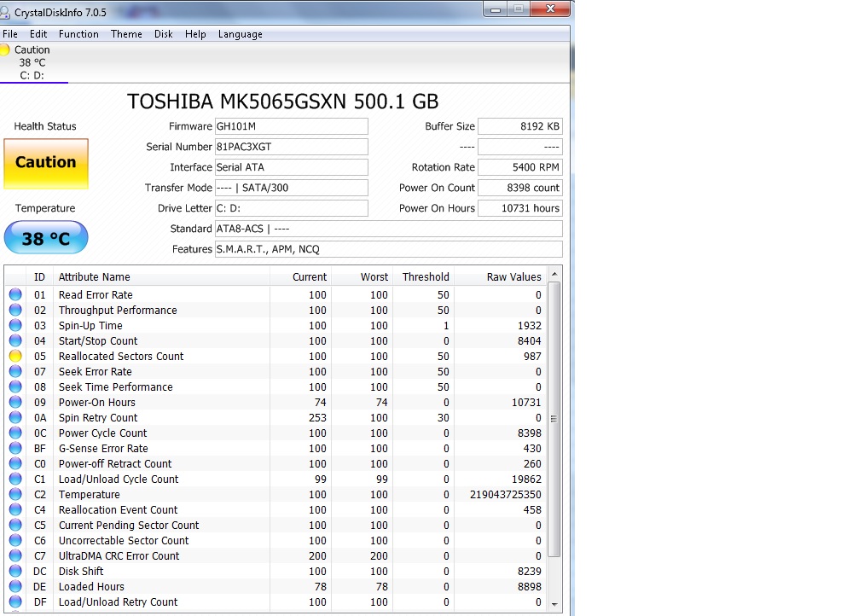The height and width of the screenshot is (616, 841).
Task: Click the Attribute Name column header
Action: pos(161,277)
